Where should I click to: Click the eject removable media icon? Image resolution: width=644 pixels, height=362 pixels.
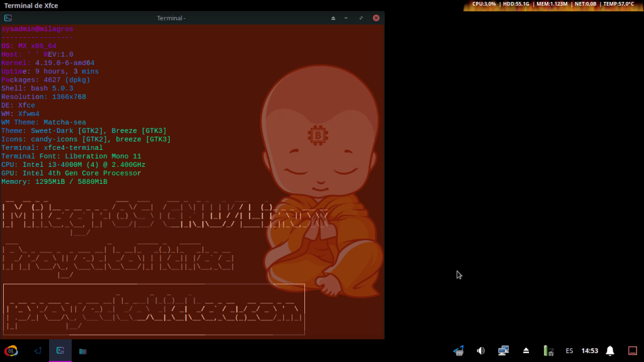pos(526,351)
